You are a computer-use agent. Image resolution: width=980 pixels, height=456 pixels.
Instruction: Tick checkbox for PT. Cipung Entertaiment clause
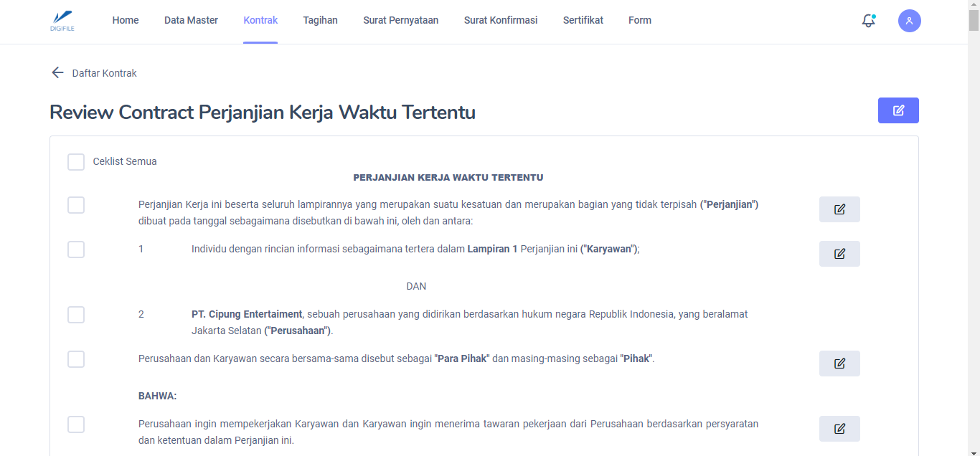tap(76, 315)
